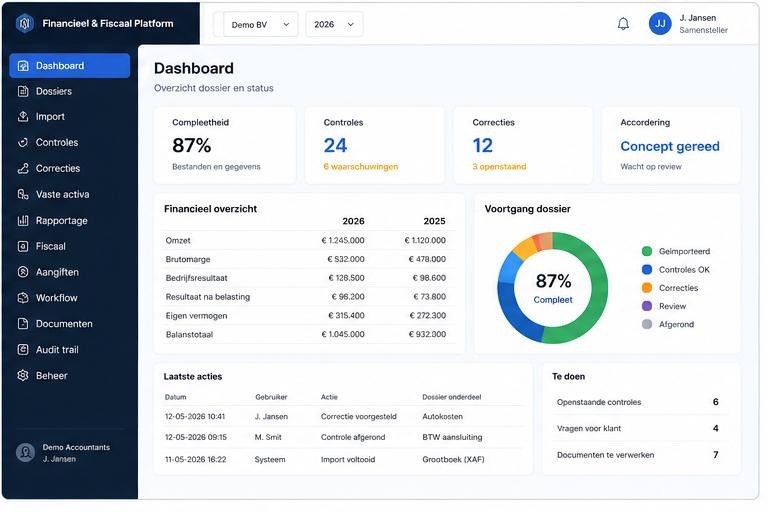Click the Dossiers sidebar icon
768x512 pixels.
point(23,91)
